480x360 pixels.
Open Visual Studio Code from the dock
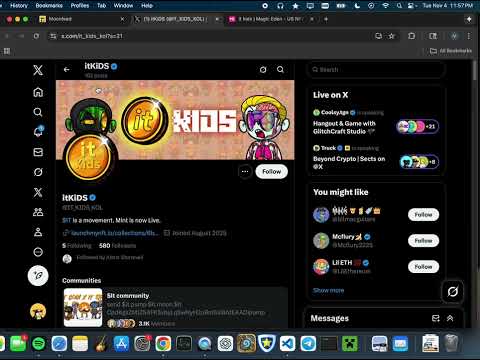[x=287, y=343]
